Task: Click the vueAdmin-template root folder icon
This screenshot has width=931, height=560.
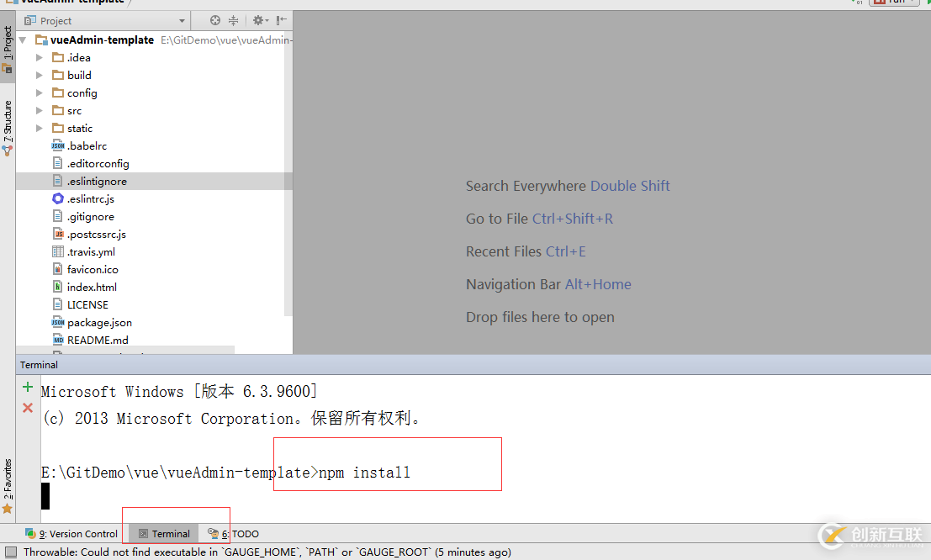Action: [41, 40]
